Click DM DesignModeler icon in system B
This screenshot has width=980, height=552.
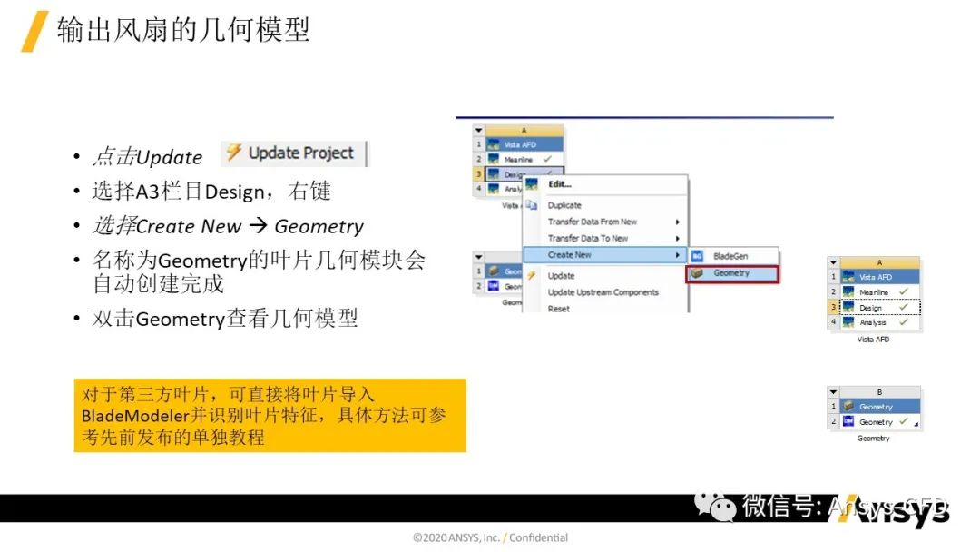[x=848, y=421]
